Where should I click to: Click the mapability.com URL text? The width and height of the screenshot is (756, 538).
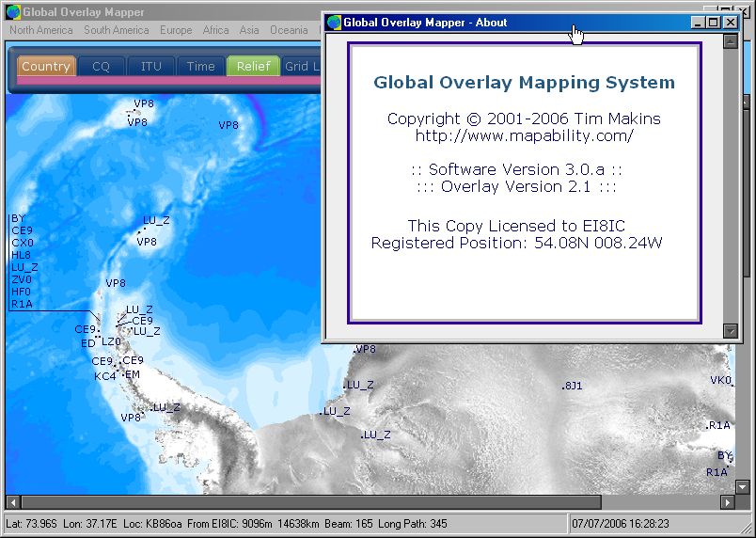pos(524,135)
